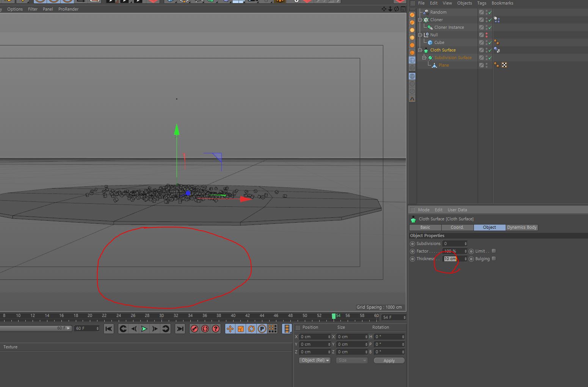
Task: Click the Plane object icon
Action: [434, 65]
